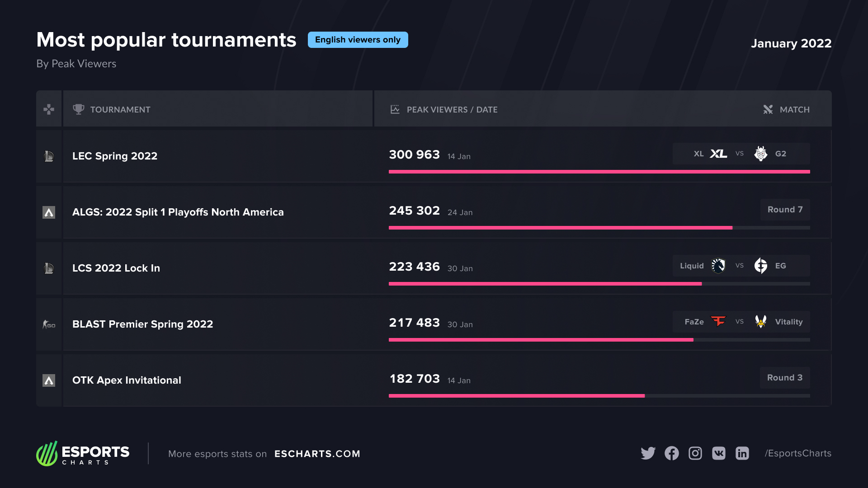Click the gamepad icon in table header
This screenshot has height=488, width=868.
pyautogui.click(x=49, y=109)
